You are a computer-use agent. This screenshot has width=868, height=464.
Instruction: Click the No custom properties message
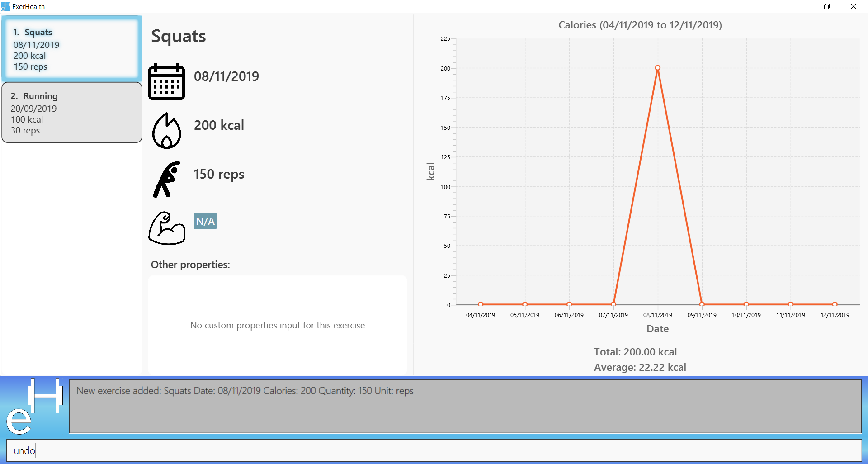(x=278, y=325)
